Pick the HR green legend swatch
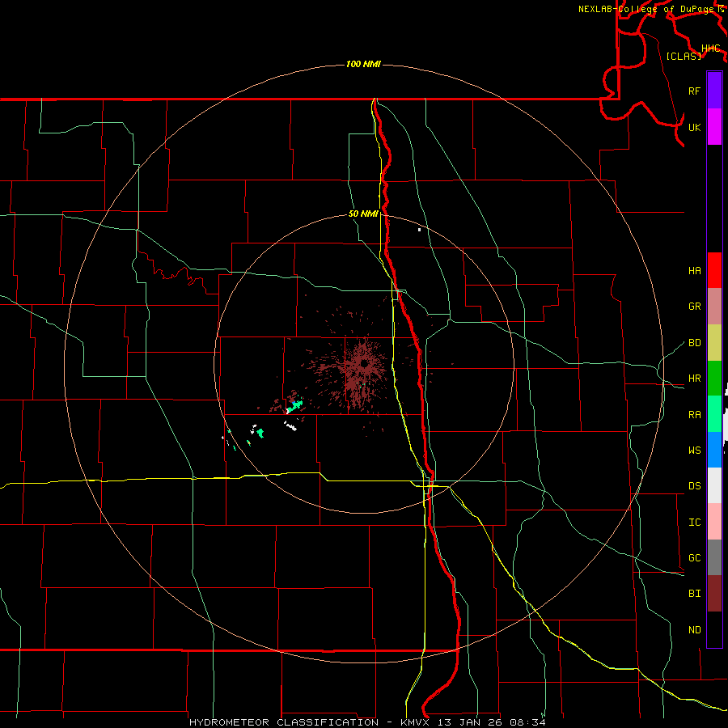The height and width of the screenshot is (728, 728). tap(714, 379)
